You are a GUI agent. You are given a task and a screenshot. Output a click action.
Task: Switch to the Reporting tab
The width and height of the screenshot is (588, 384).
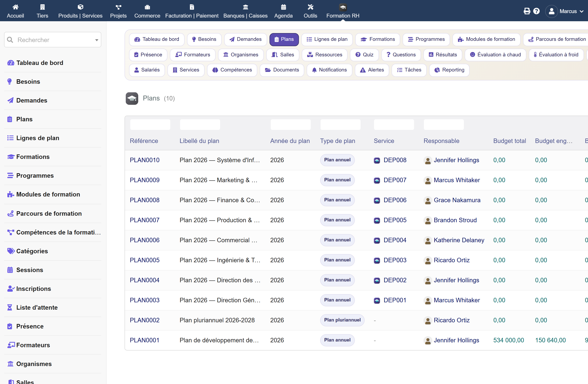tap(449, 70)
